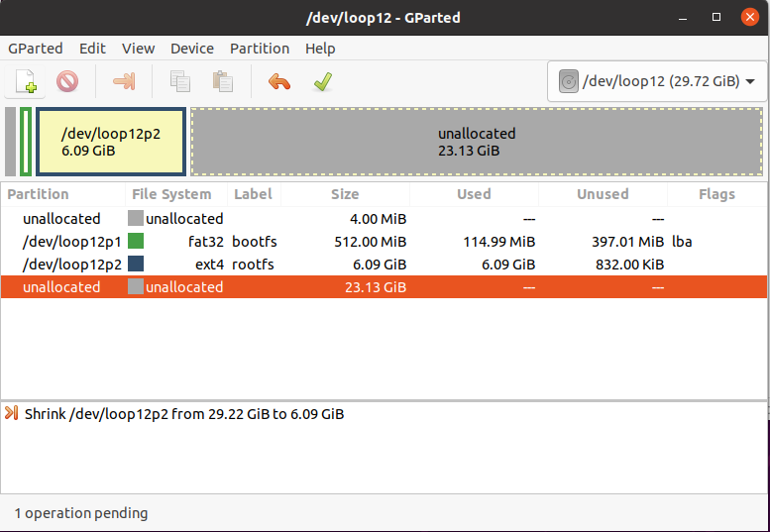Click the ext4 file system text
The height and width of the screenshot is (532, 770).
(x=209, y=265)
